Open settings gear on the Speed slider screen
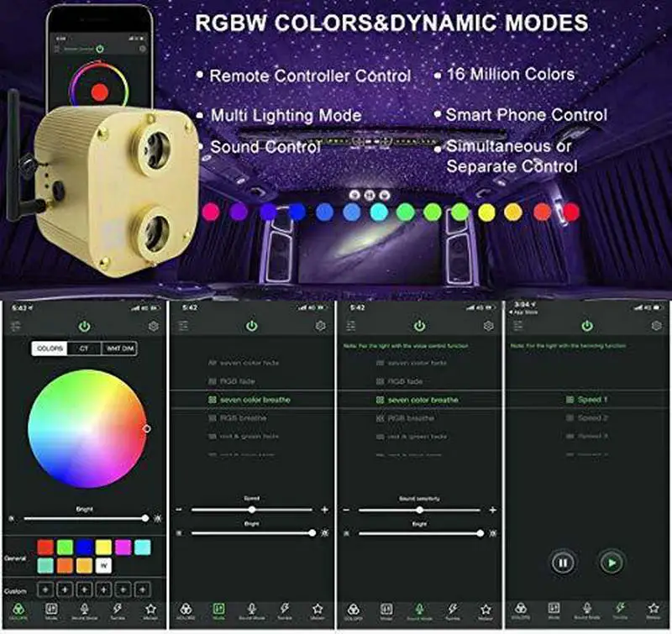Screen dimensions: 672x634 320,326
